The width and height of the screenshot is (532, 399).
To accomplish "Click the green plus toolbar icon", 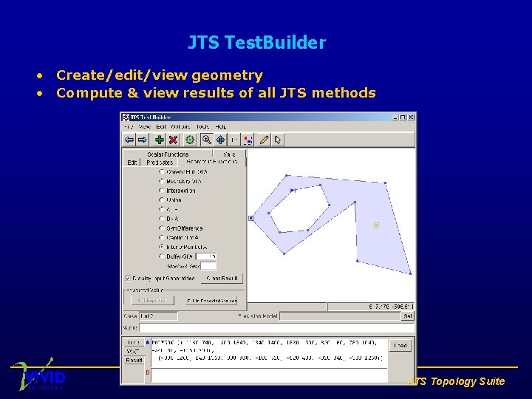I will coord(159,140).
